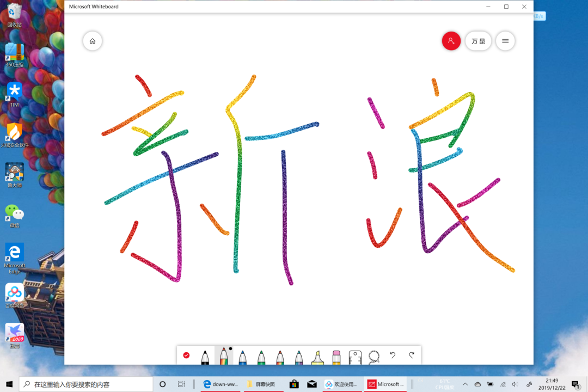The height and width of the screenshot is (392, 588).
Task: Select the Microsoft Edge desktop shortcut
Action: click(14, 259)
